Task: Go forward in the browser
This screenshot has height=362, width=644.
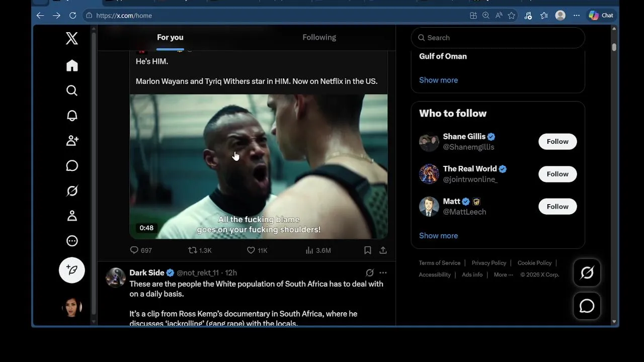Action: coord(56,16)
